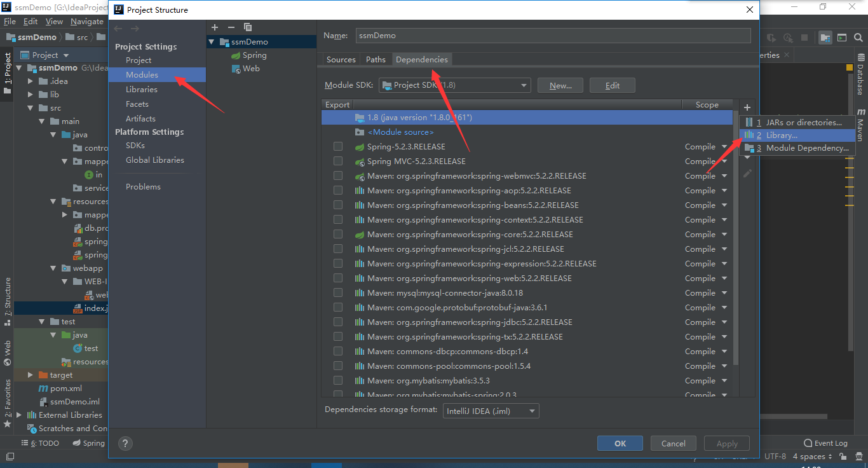This screenshot has height=468, width=868.
Task: Check Export for org.mybatis:mybatis:3.5.3
Action: [338, 381]
